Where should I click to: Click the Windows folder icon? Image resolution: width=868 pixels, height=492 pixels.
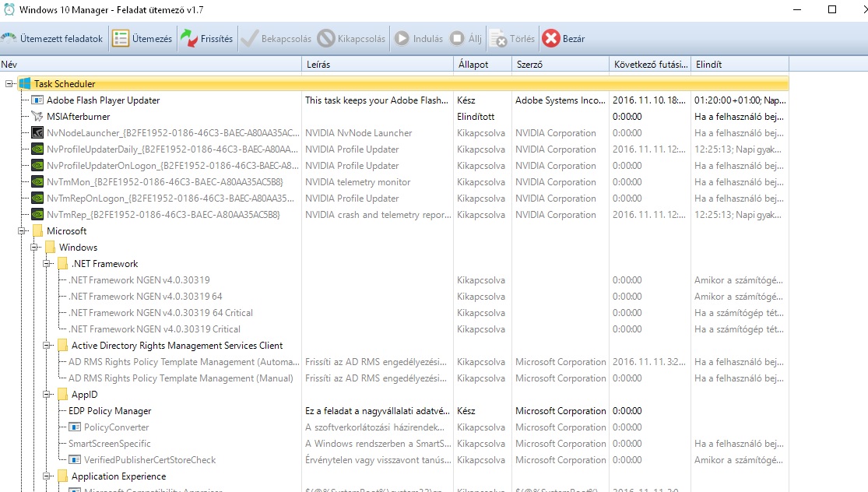pos(51,248)
